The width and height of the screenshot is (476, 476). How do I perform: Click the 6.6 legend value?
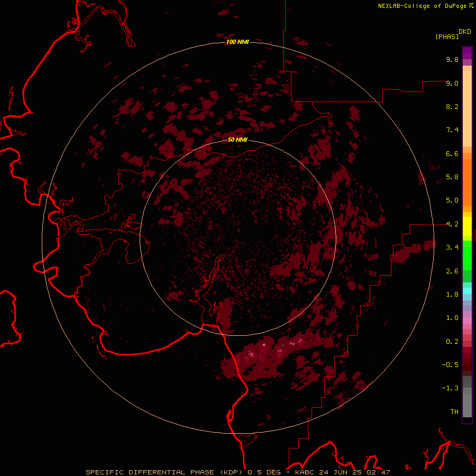pyautogui.click(x=452, y=153)
